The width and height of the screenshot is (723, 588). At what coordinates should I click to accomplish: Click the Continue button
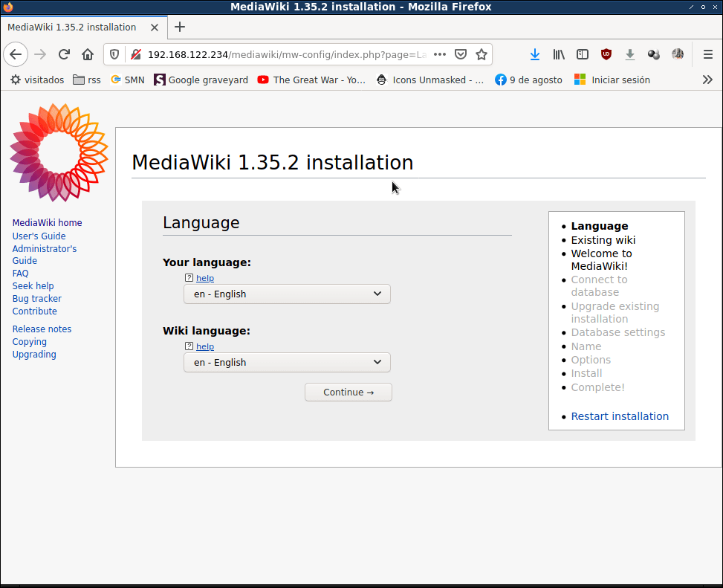[348, 392]
